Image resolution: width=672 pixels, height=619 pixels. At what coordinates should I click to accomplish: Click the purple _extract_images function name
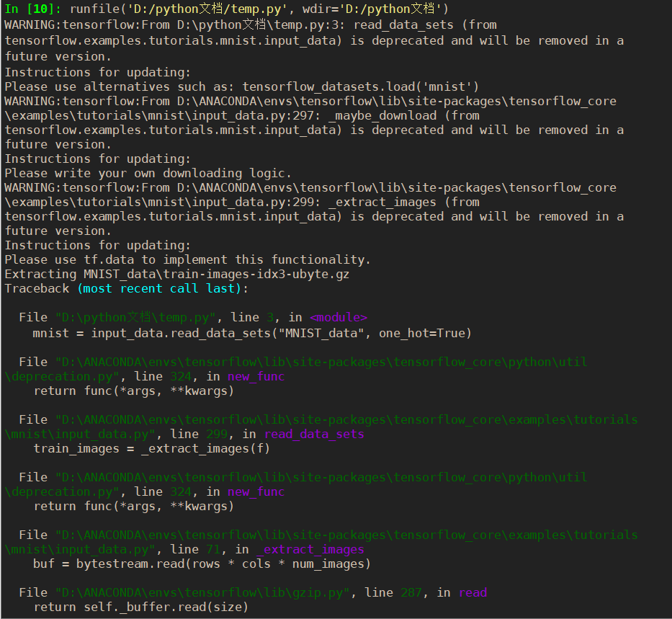point(310,550)
